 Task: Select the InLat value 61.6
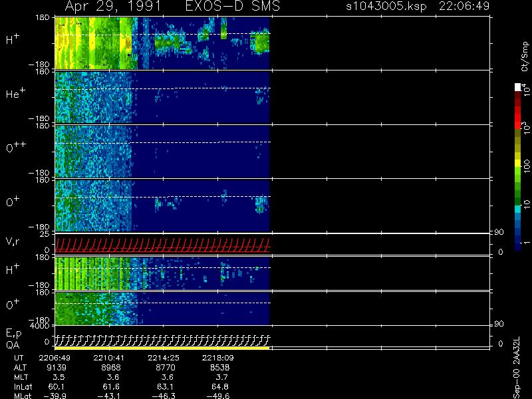tap(111, 387)
